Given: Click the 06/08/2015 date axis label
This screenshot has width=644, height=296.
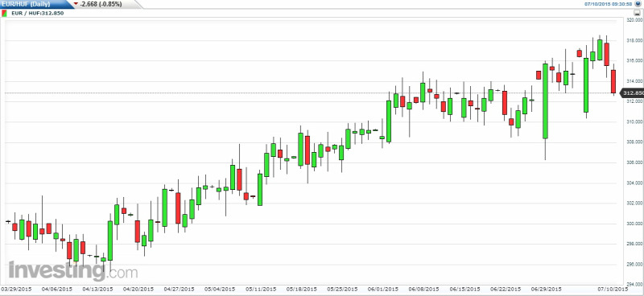Looking at the screenshot, I should (424, 290).
